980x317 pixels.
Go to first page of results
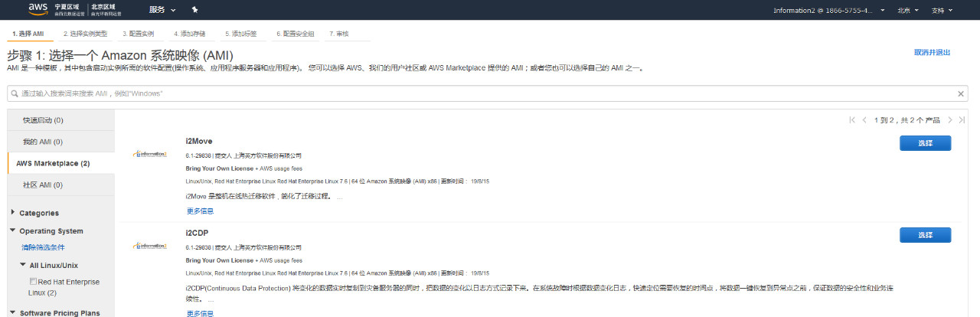[x=852, y=120]
